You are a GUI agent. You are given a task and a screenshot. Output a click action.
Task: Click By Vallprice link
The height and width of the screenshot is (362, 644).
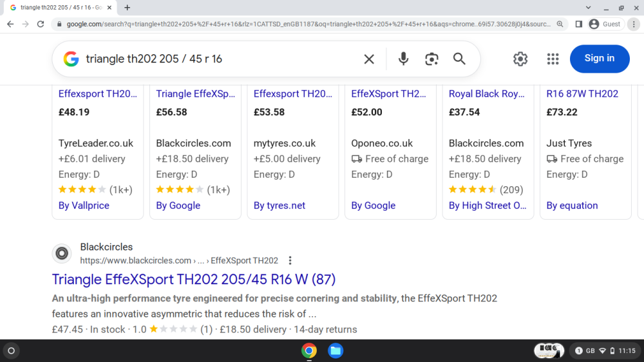point(84,205)
